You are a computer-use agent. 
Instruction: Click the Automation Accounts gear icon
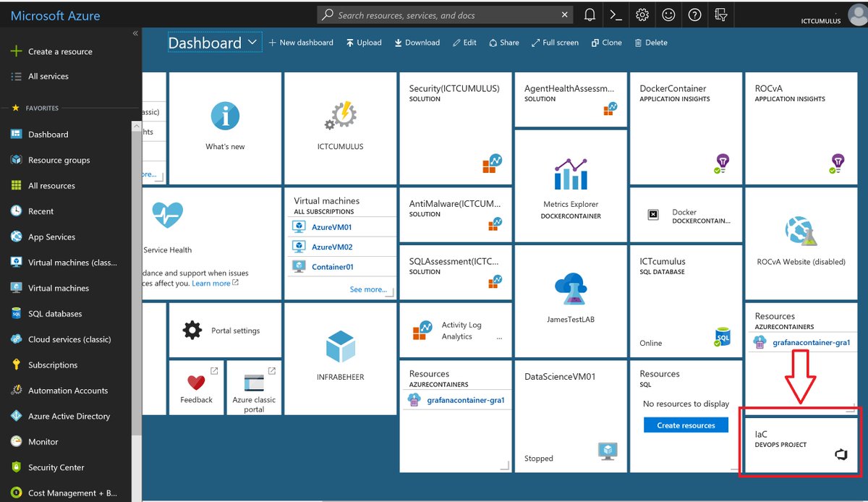(x=16, y=391)
